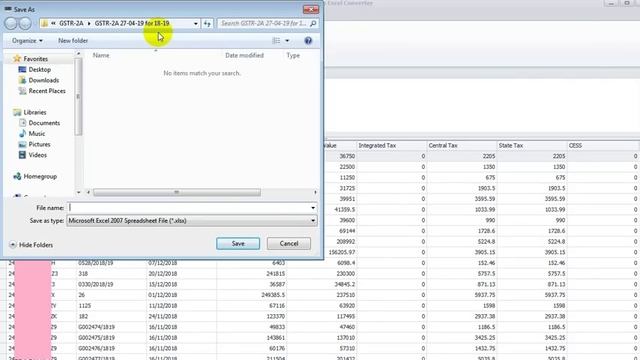
Task: Select Libraries in navigation pane
Action: point(35,112)
